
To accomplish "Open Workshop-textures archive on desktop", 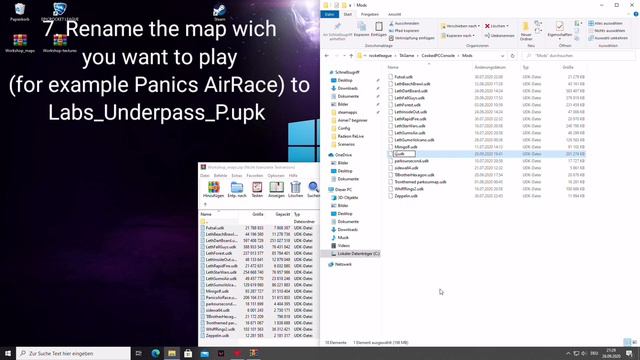I will click(60, 43).
